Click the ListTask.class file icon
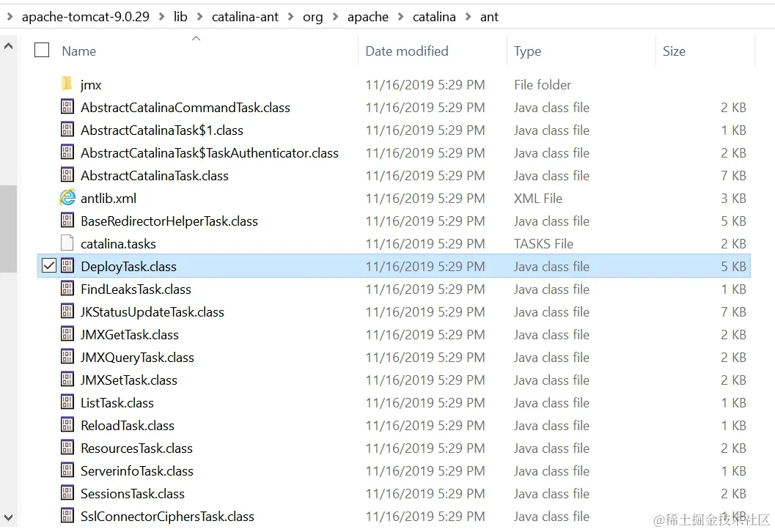This screenshot has height=532, width=775. (x=67, y=402)
